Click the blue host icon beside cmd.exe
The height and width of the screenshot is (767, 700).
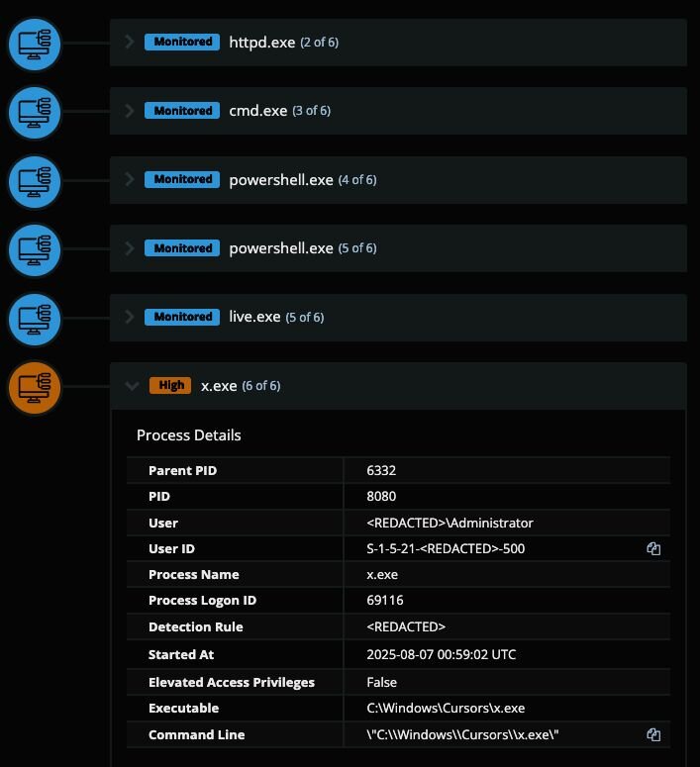pos(35,112)
